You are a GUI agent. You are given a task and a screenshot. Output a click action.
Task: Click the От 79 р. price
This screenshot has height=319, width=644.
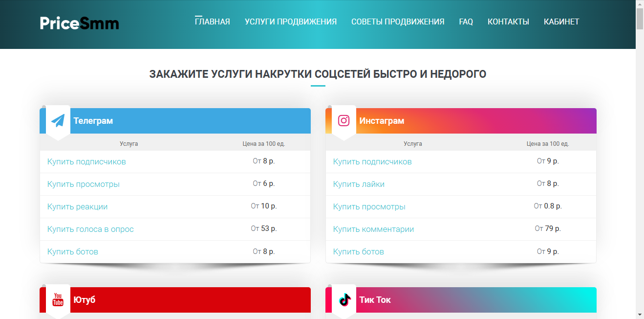click(x=548, y=228)
